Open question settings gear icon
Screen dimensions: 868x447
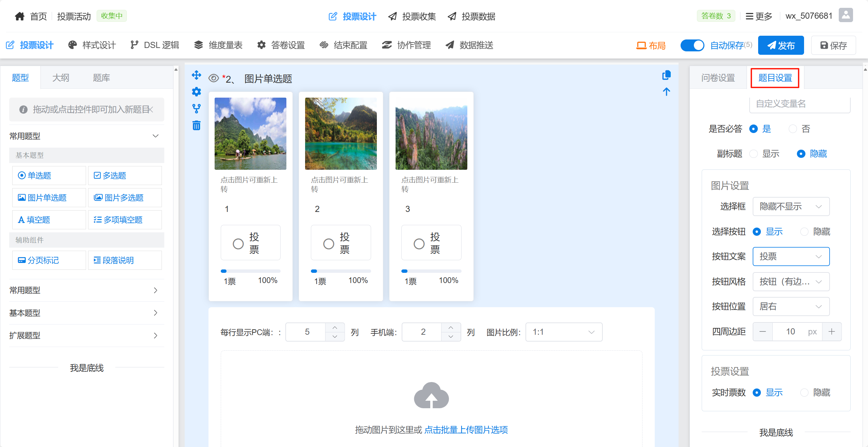(x=196, y=92)
